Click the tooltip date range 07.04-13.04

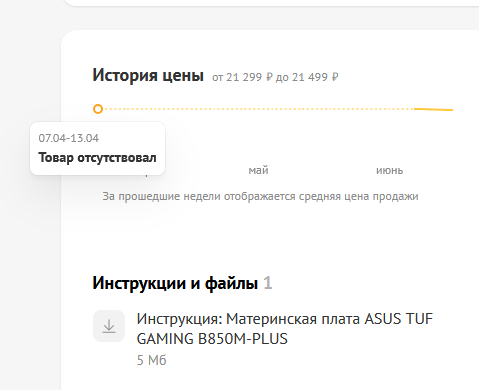69,138
